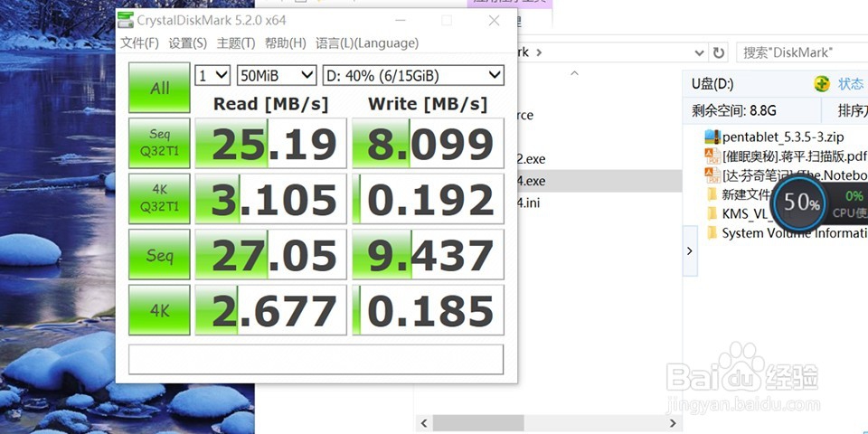868x434 pixels.
Task: Collapse the Explorer ribbon with the up chevron
Action: pyautogui.click(x=575, y=72)
